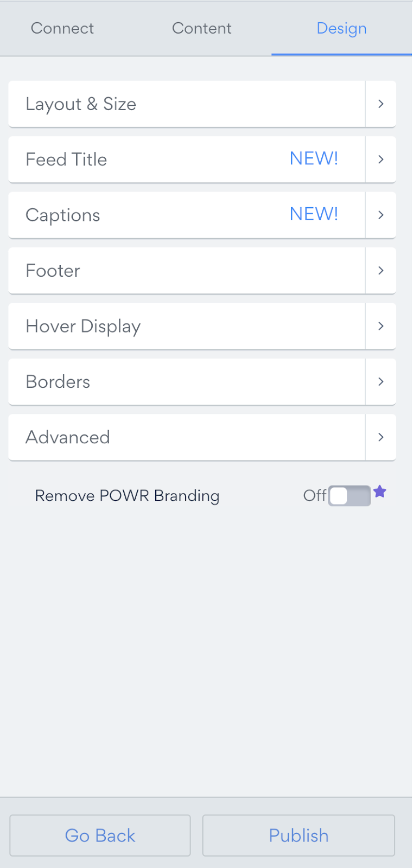413x868 pixels.
Task: Switch to the Connect tab
Action: click(x=62, y=28)
